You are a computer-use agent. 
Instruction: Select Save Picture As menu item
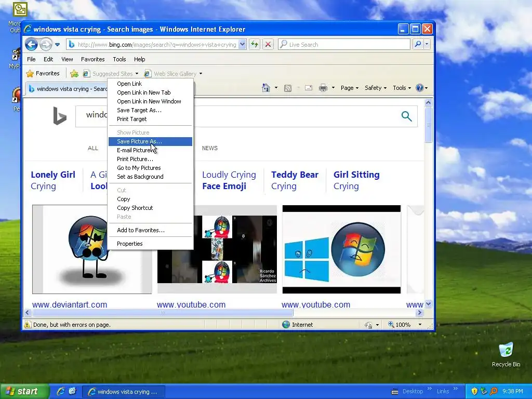tap(150, 141)
